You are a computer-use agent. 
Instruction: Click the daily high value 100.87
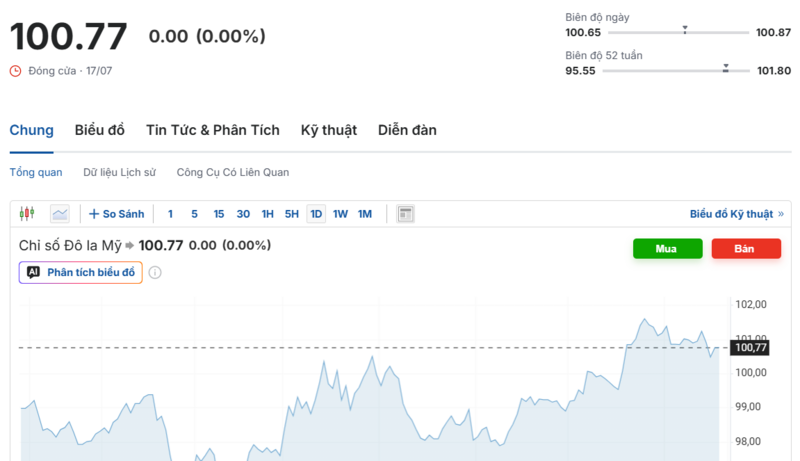coord(773,33)
